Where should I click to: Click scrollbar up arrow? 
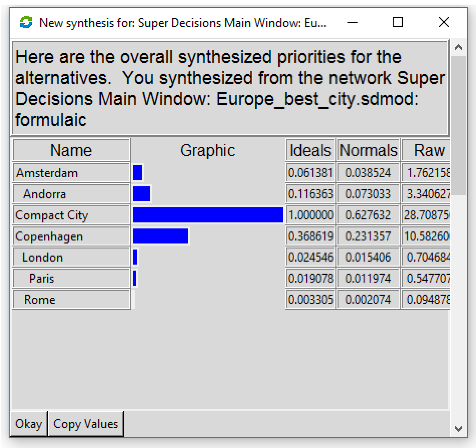458,47
